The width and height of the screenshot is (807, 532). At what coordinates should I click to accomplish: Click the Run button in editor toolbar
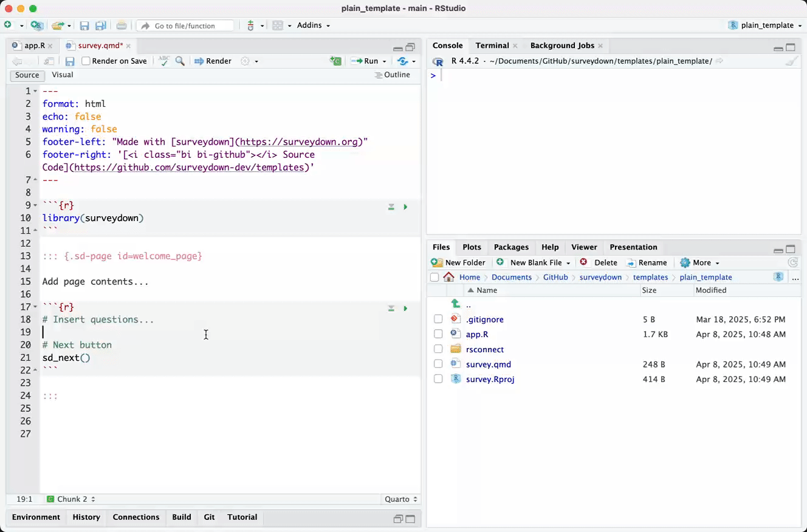pyautogui.click(x=365, y=61)
